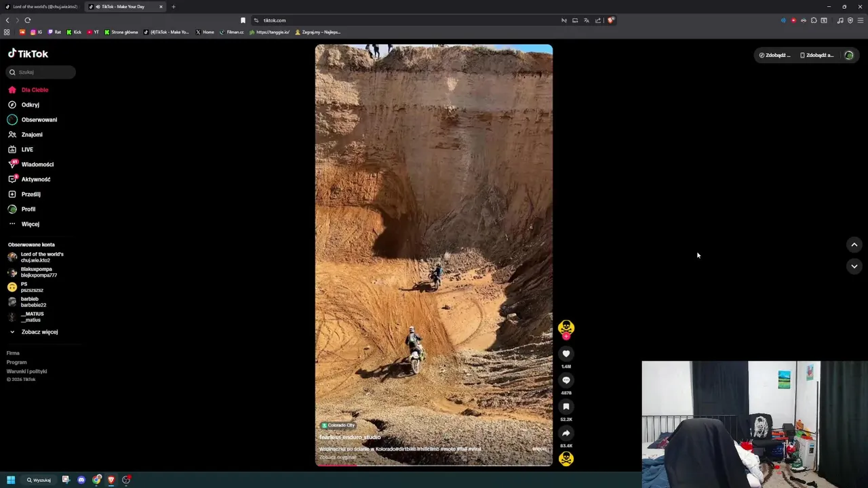Open the Windows Start menu
The width and height of the screenshot is (868, 488).
(11, 480)
